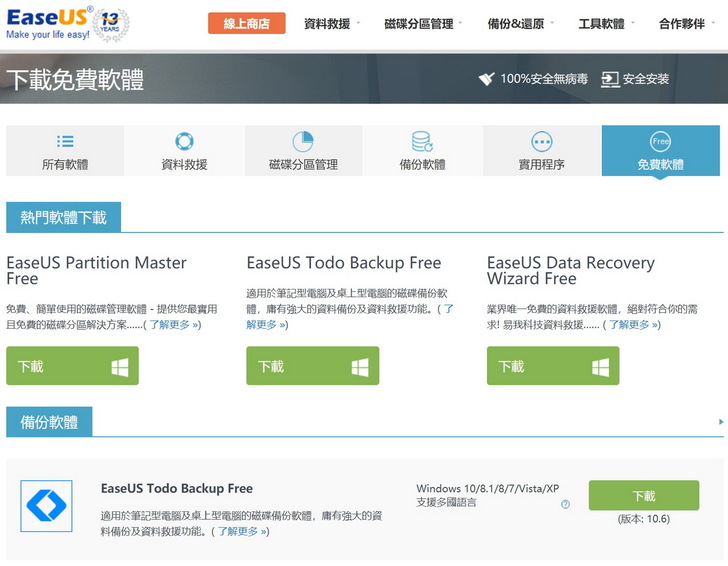728x566 pixels.
Task: Click the 13 Years anniversary badge
Action: tap(110, 24)
